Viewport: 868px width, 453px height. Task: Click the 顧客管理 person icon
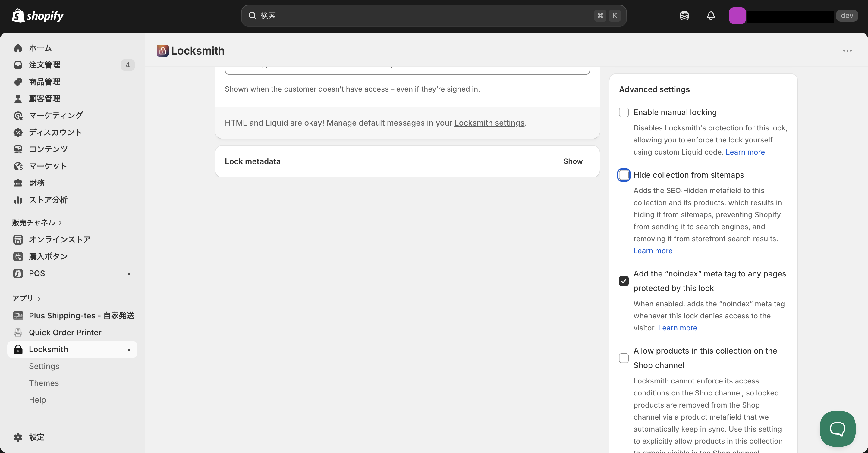(x=18, y=99)
